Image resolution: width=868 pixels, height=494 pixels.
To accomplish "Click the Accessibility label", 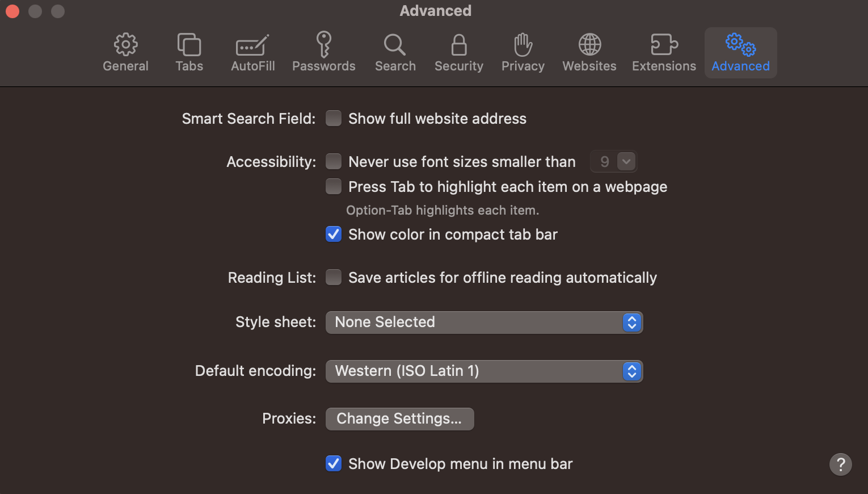I will (271, 162).
